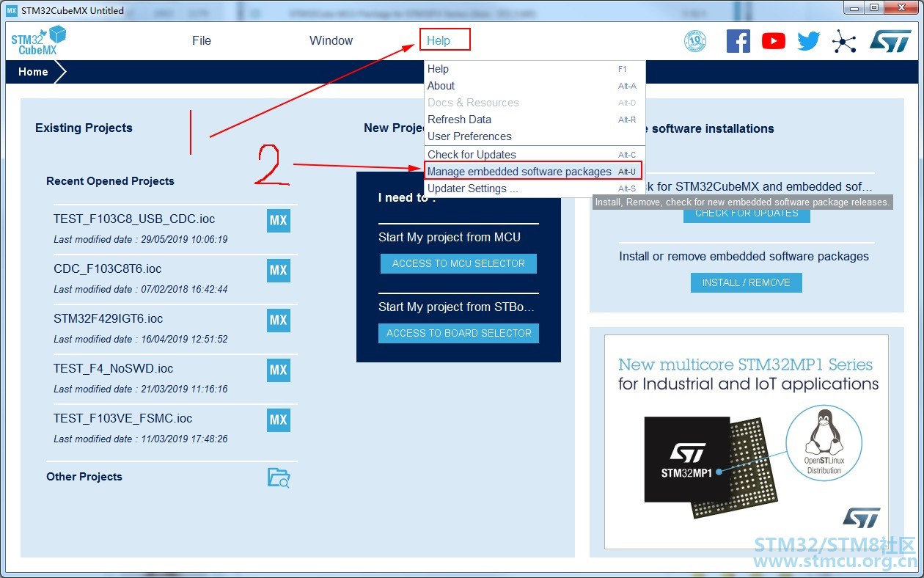Click the Other Projects label

click(x=84, y=477)
